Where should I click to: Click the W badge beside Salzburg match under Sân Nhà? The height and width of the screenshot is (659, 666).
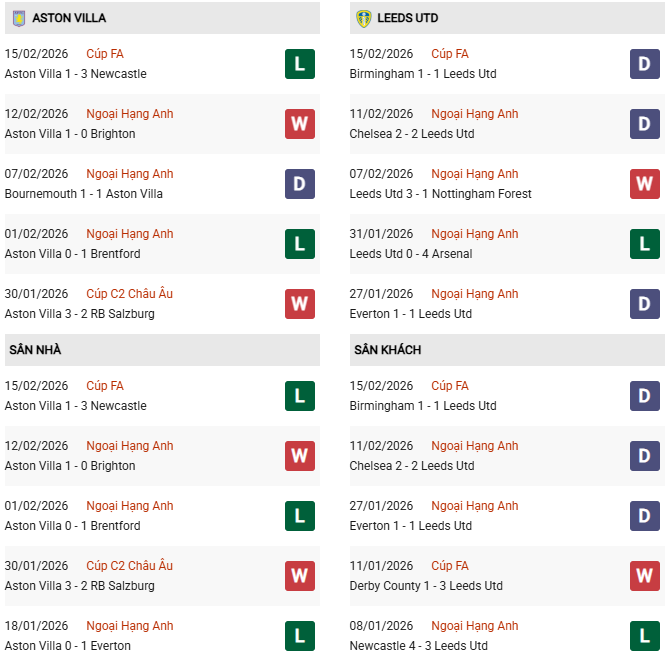tap(300, 576)
